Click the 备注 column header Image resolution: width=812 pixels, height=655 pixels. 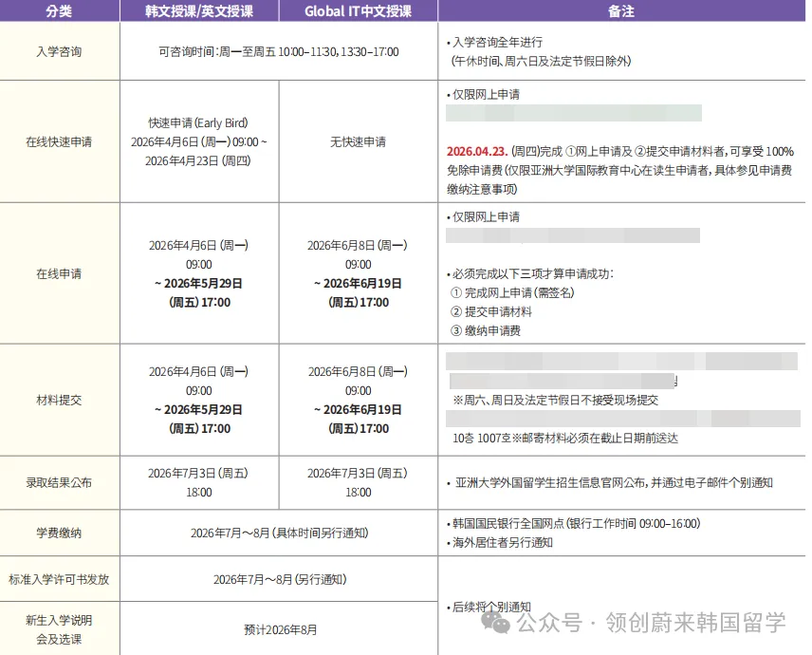620,10
